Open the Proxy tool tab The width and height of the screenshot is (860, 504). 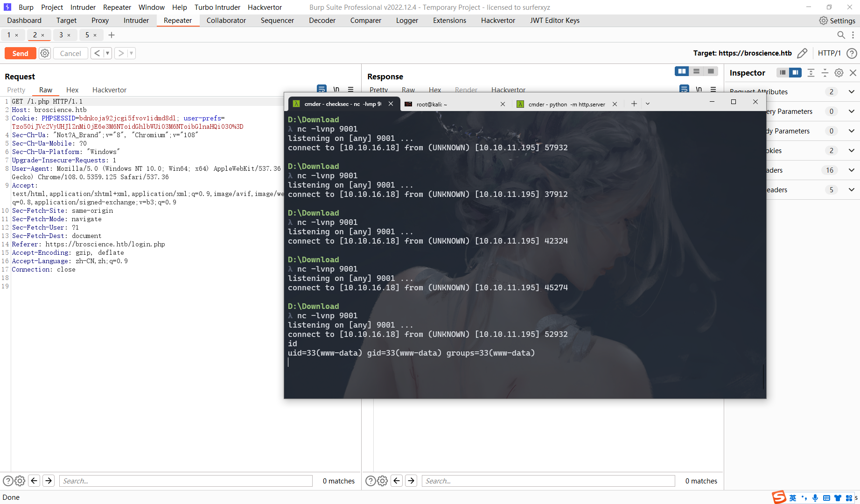coord(100,21)
